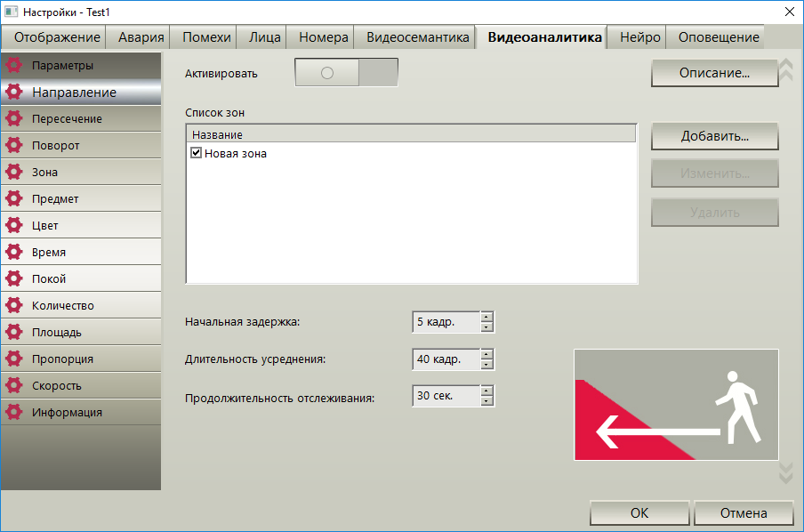Click the Удалить button
Screen dimensions: 804x532
coord(715,213)
